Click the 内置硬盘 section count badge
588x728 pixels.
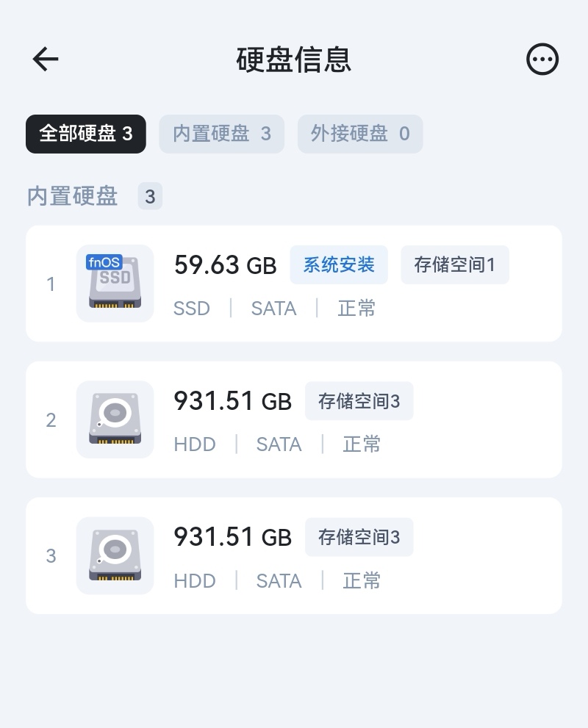[x=150, y=196]
